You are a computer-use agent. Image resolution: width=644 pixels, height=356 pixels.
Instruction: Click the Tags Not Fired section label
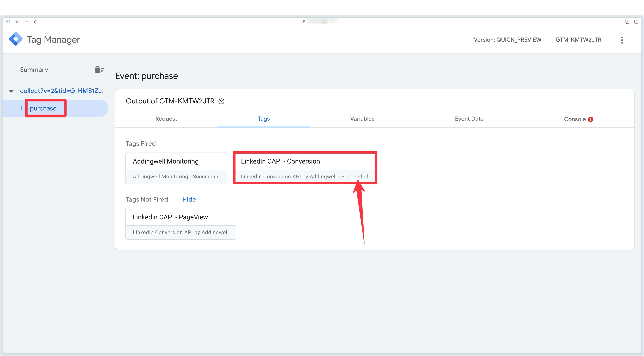(147, 199)
